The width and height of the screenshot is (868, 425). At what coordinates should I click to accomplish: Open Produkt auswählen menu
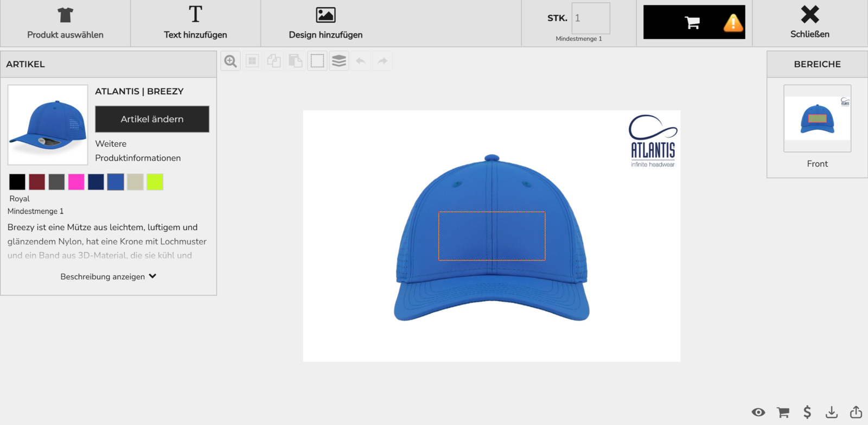[x=65, y=23]
